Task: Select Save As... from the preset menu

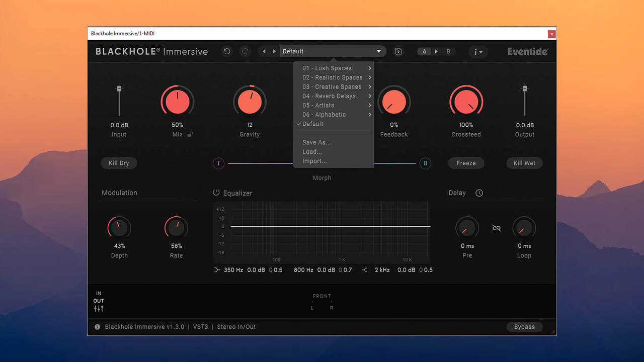Action: [x=316, y=142]
